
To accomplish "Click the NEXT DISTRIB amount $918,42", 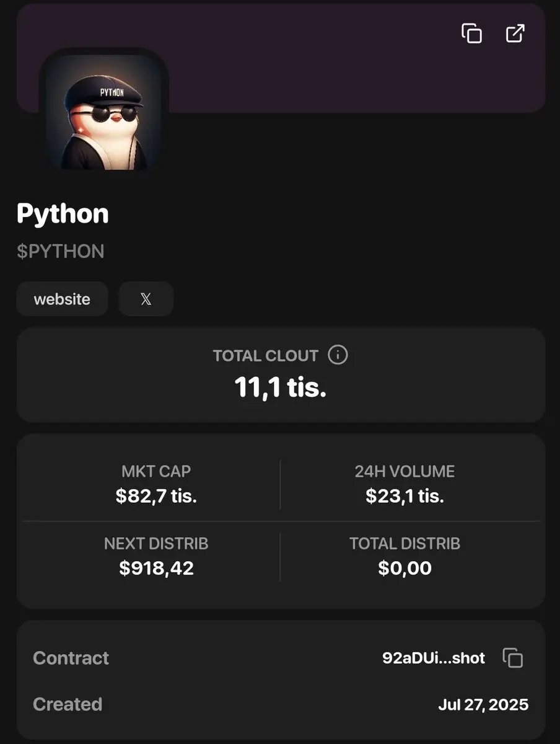I will (x=156, y=568).
